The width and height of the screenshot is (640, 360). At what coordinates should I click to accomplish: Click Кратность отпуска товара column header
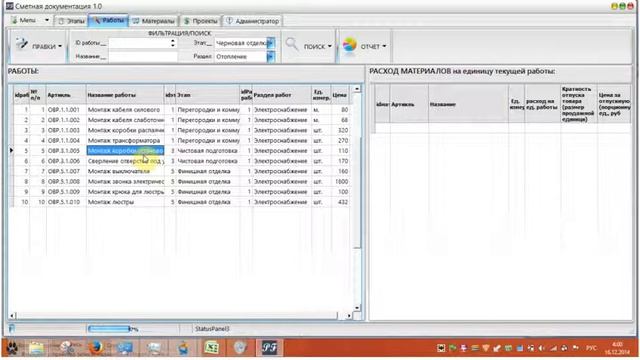click(x=579, y=104)
